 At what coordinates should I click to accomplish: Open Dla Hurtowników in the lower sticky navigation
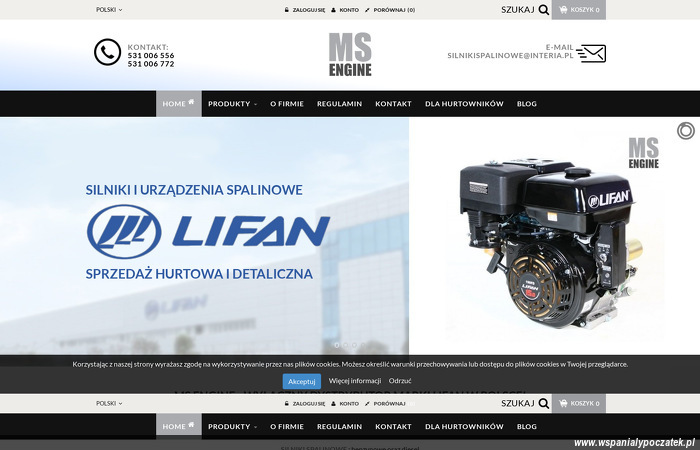(x=464, y=426)
